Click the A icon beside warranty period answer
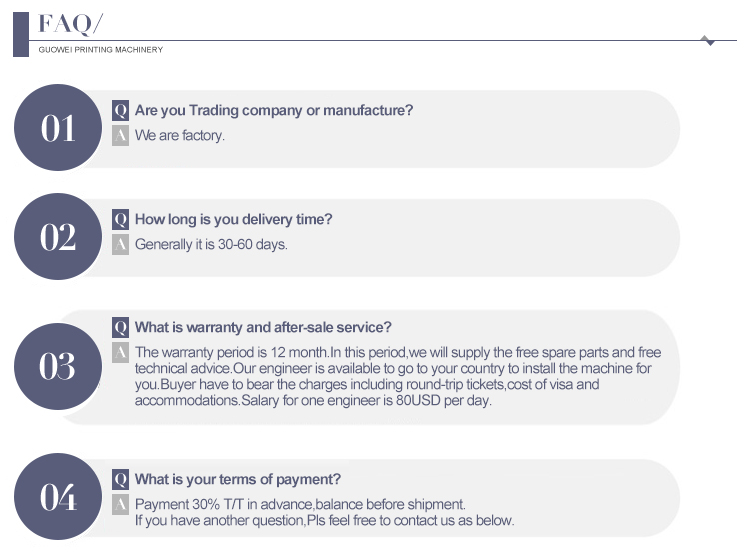This screenshot has height=553, width=750. point(120,352)
